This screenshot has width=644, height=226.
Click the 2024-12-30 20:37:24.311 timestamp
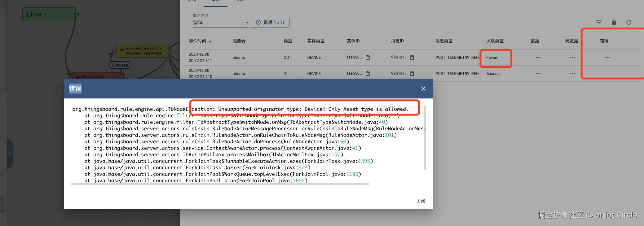tap(201, 58)
